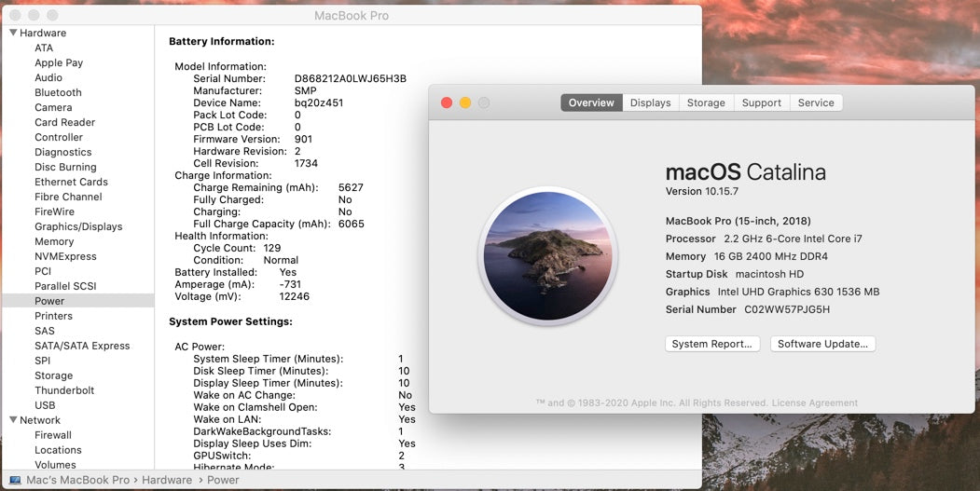Collapse the Network section in the sidebar
980x491 pixels.
[x=13, y=420]
